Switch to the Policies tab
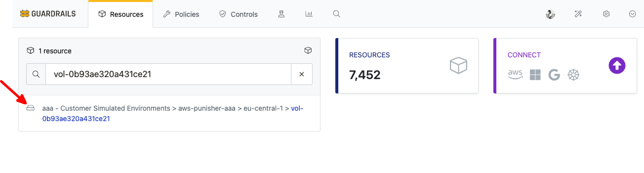The width and height of the screenshot is (644, 173). click(x=181, y=14)
